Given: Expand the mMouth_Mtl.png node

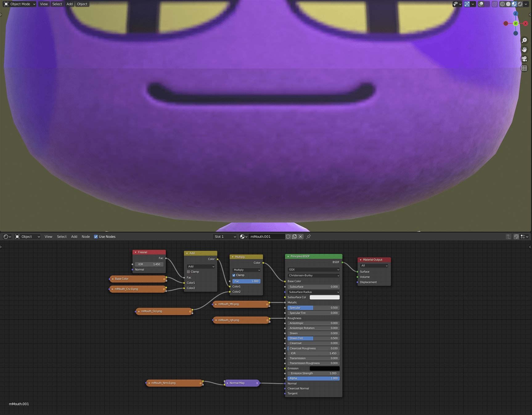Looking at the screenshot, I should tap(216, 304).
